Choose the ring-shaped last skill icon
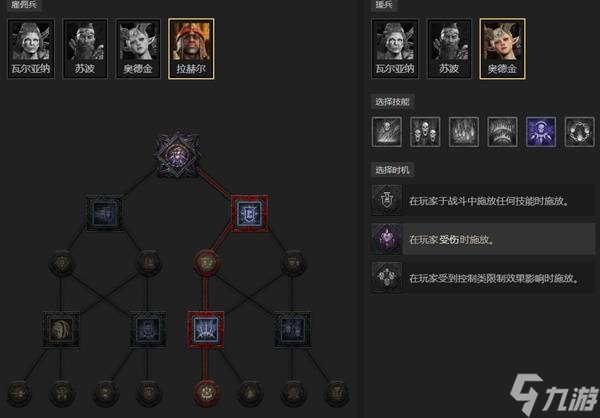Screen dimensions: 600x418 [580, 132]
